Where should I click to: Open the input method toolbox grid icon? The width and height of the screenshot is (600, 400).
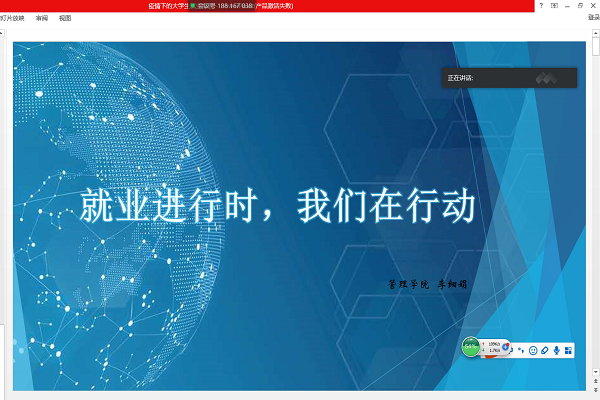(569, 350)
